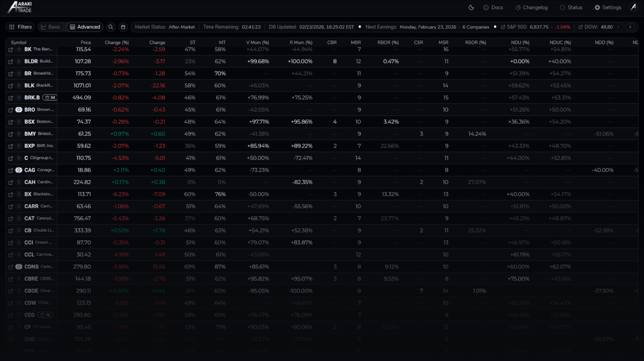The width and height of the screenshot is (644, 361).
Task: Click the Settings gear icon
Action: click(x=597, y=8)
